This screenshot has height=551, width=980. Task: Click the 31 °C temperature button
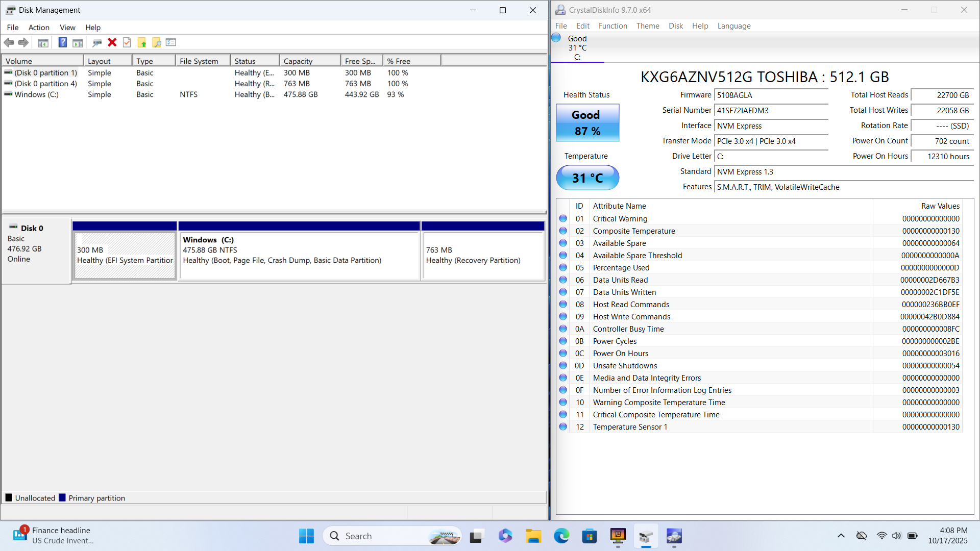pos(587,178)
